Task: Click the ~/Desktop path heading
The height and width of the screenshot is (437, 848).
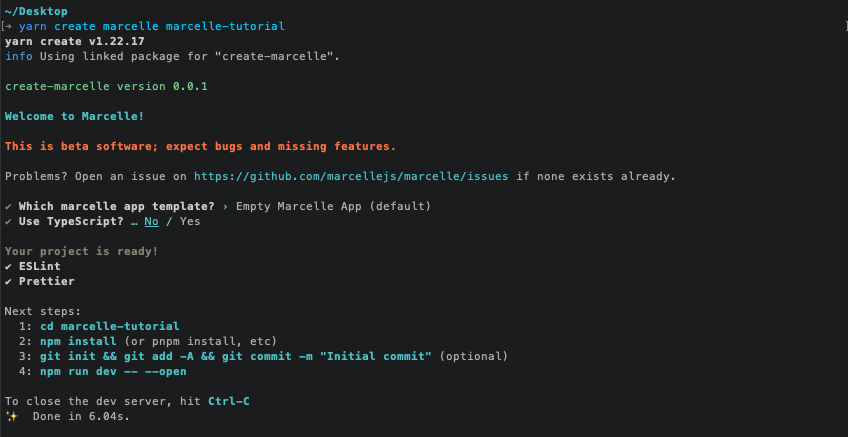Action: [x=36, y=11]
